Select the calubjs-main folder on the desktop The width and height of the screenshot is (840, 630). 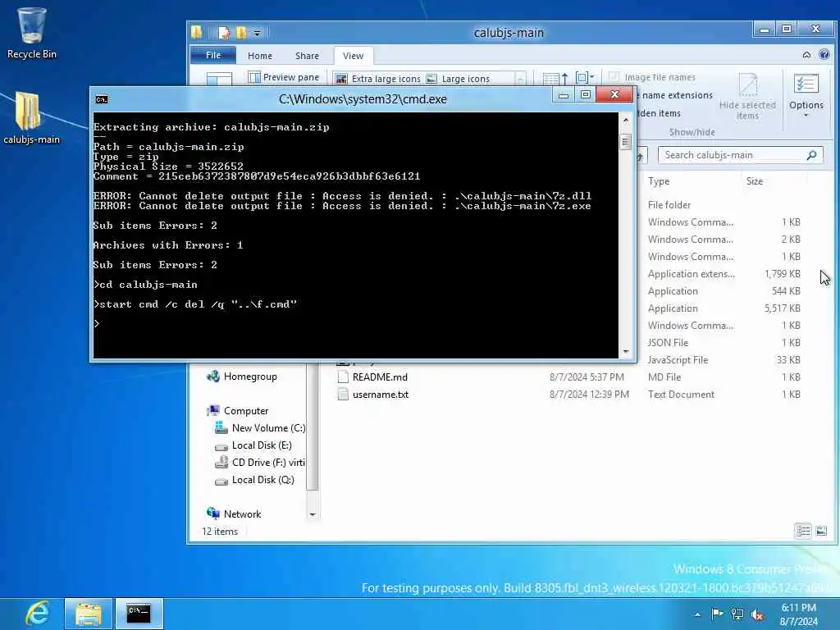(x=32, y=118)
